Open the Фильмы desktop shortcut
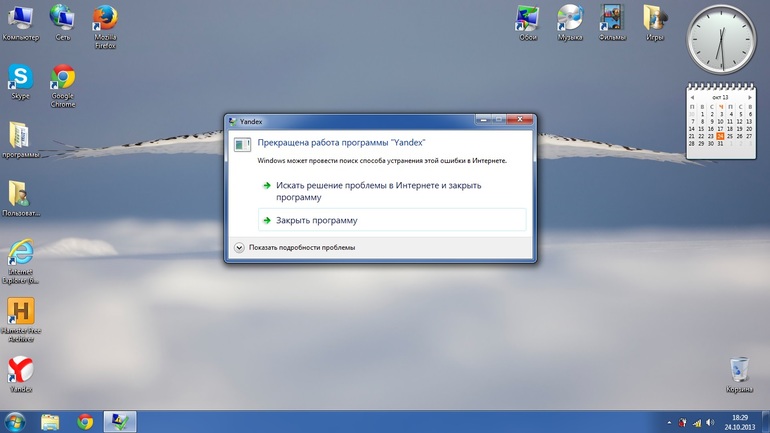This screenshot has width=770, height=433. pos(612,19)
